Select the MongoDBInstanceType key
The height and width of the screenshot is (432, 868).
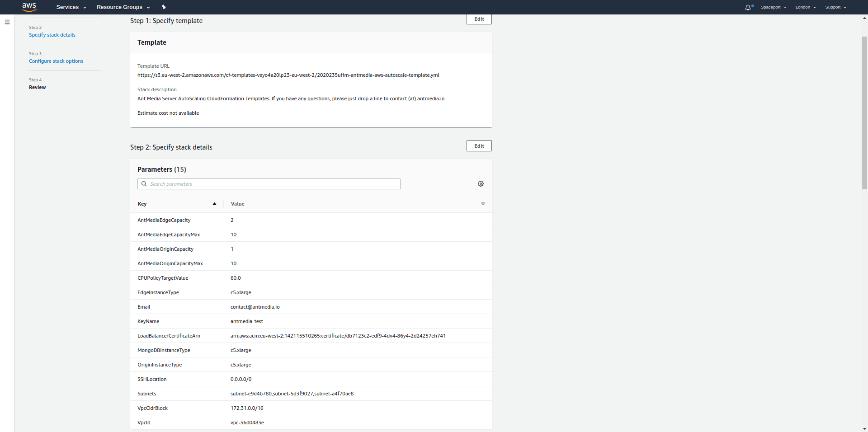(164, 350)
